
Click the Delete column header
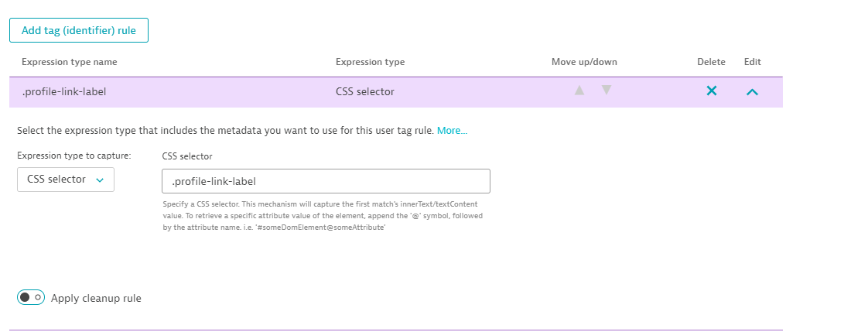click(711, 62)
